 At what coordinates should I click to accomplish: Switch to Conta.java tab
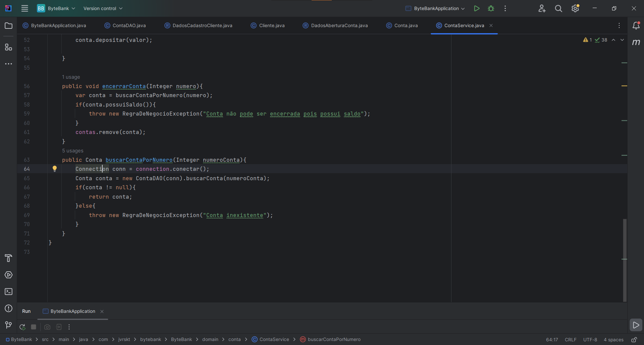tap(402, 25)
